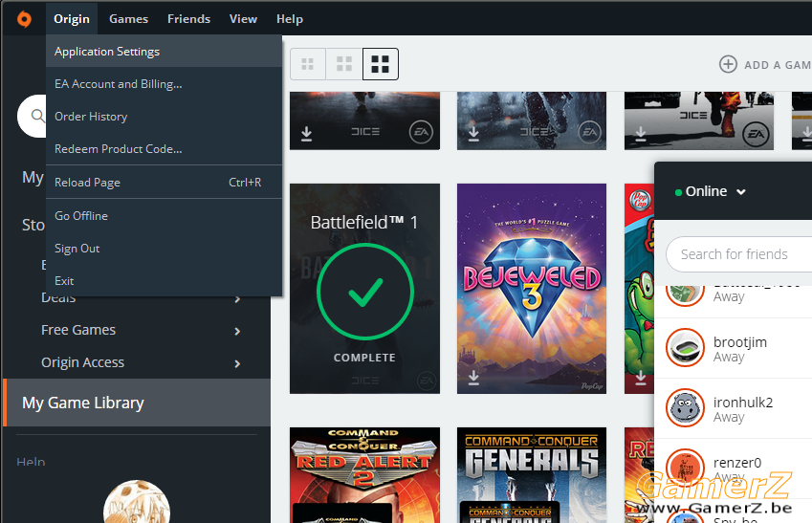The image size is (812, 523).
Task: Click the Add a Game plus icon
Action: click(728, 65)
